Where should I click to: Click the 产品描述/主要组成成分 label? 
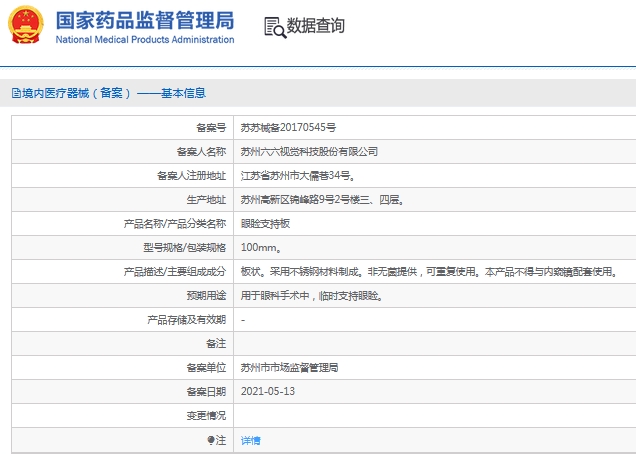(x=175, y=272)
